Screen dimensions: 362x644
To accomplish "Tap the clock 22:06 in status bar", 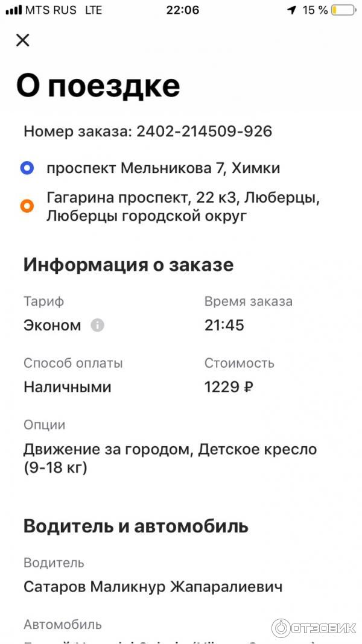I will (182, 10).
